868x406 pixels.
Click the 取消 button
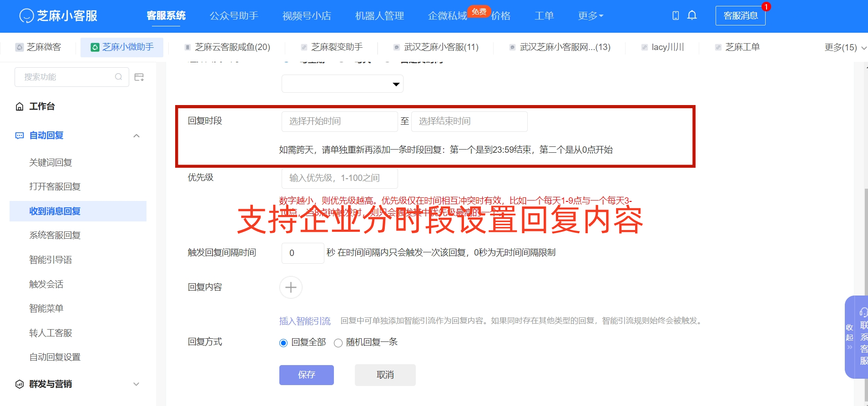[x=385, y=375]
